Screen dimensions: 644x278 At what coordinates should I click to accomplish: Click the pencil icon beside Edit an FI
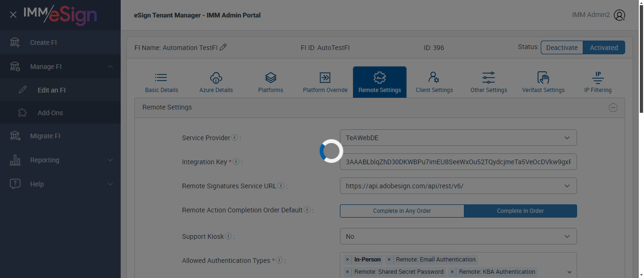point(23,90)
